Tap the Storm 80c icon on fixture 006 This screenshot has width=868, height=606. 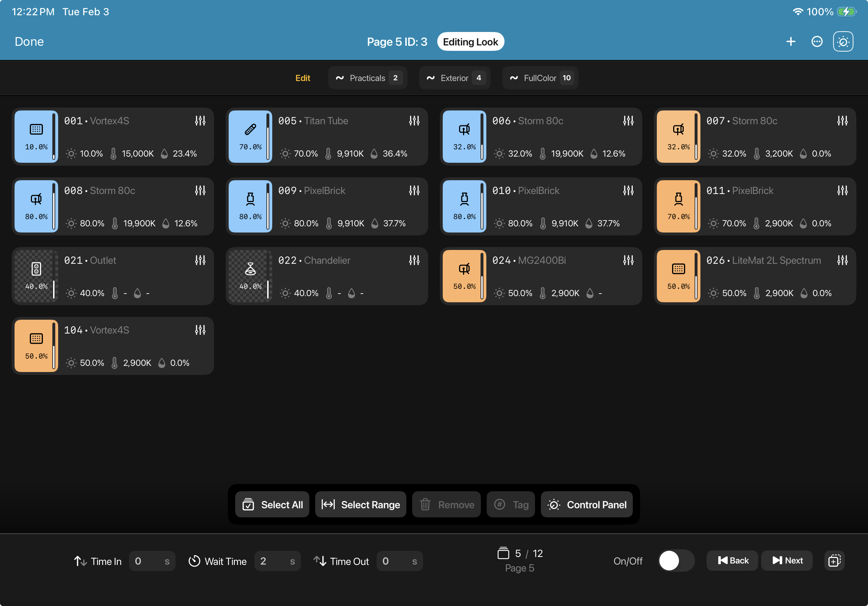point(464,130)
